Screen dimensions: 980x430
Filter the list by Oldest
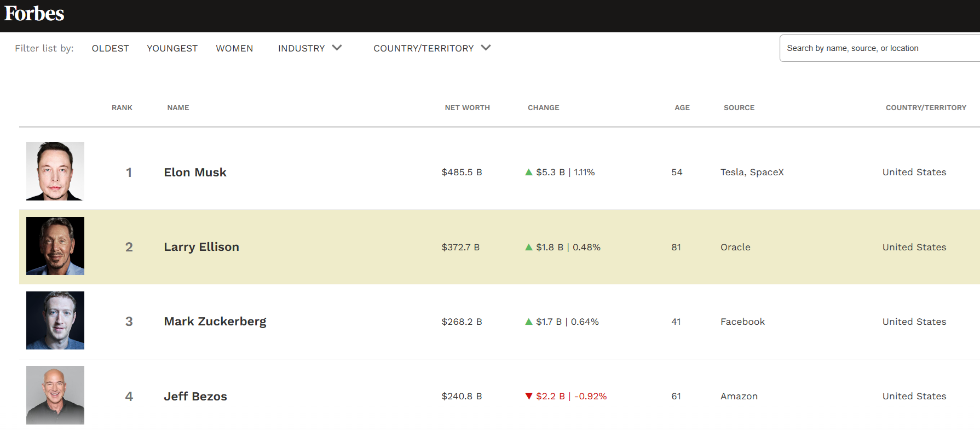pyautogui.click(x=111, y=48)
